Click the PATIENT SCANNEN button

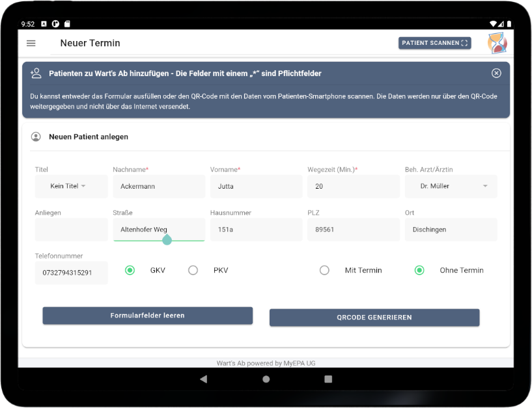[434, 43]
